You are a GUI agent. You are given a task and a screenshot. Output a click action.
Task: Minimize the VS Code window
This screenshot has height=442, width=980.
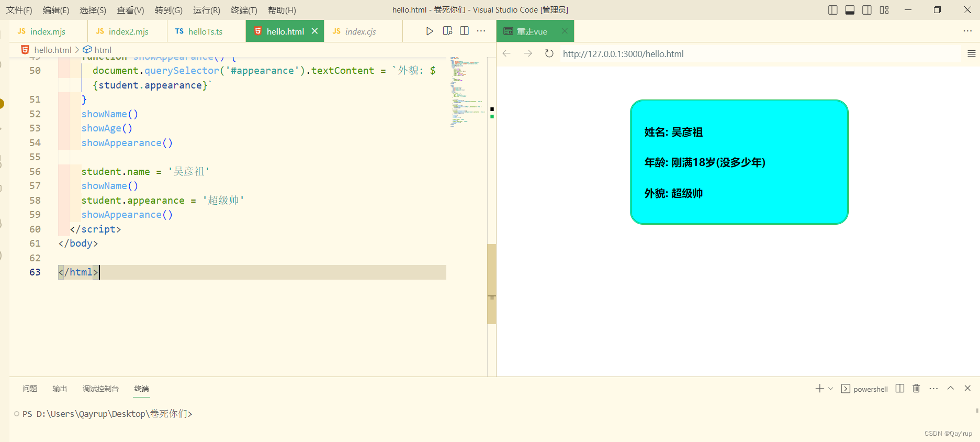pos(908,10)
